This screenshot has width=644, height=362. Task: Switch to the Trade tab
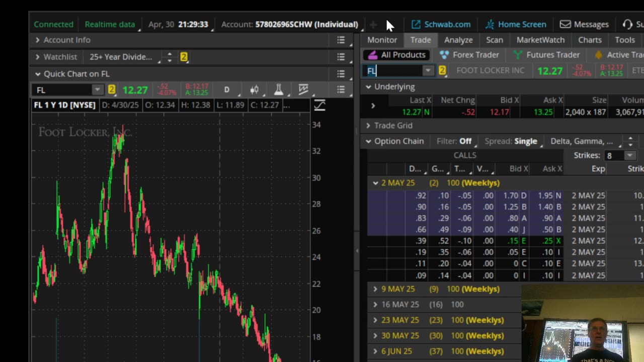(x=421, y=40)
